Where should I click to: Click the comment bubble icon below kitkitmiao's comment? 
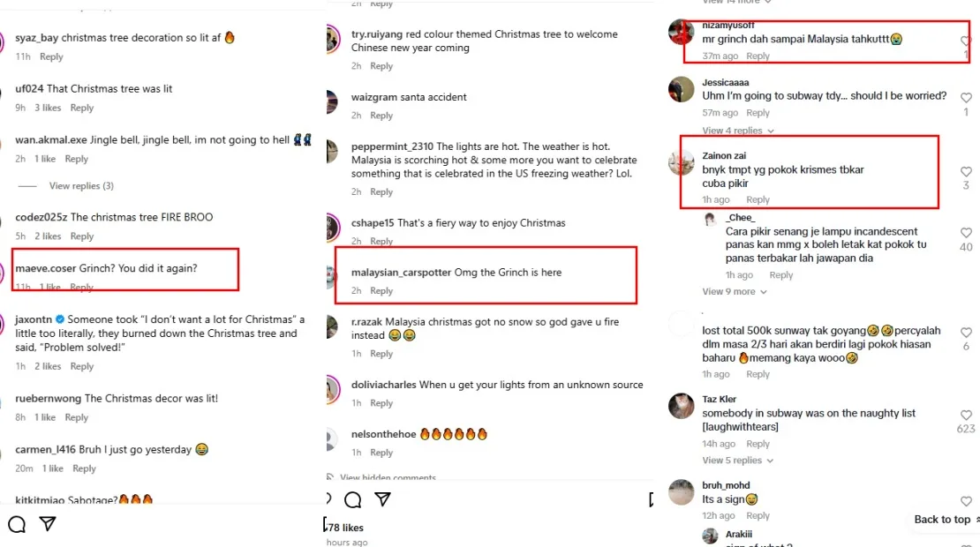pos(17,525)
